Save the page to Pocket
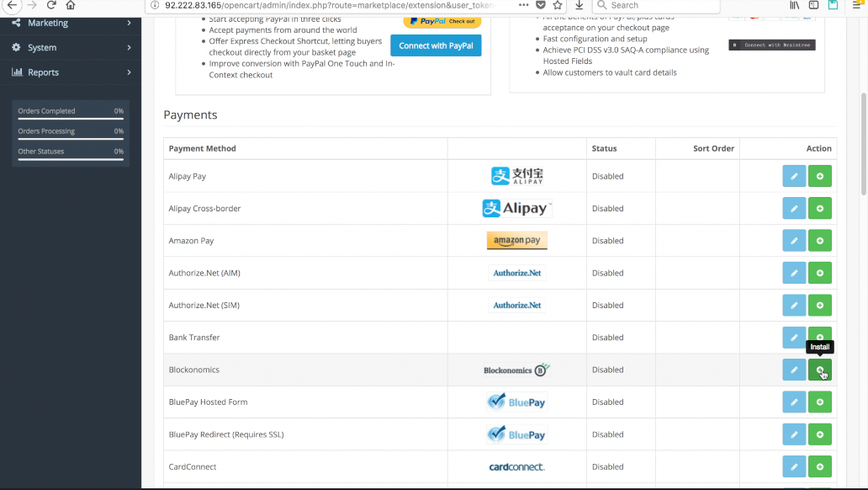The image size is (868, 490). tap(541, 5)
